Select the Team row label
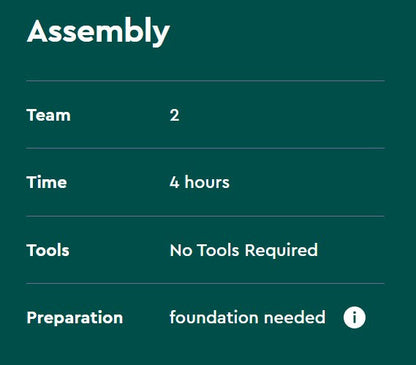Viewport: 416px width, 365px height. [49, 115]
